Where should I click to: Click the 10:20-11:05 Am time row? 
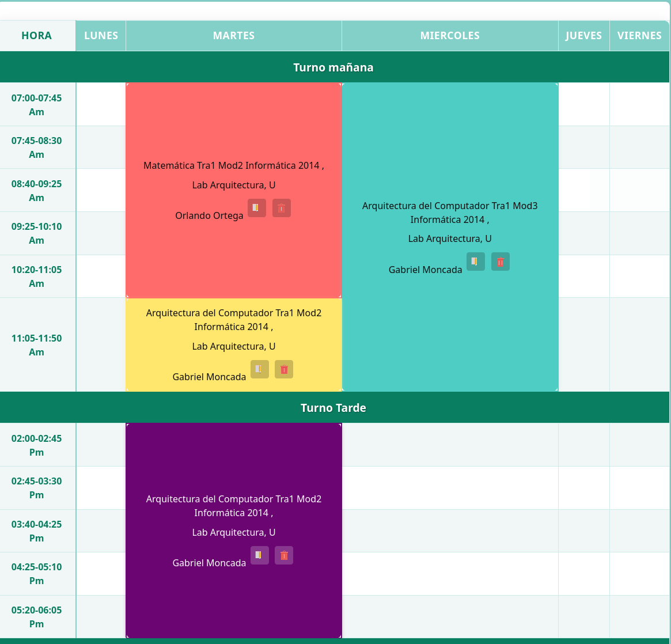pos(37,276)
